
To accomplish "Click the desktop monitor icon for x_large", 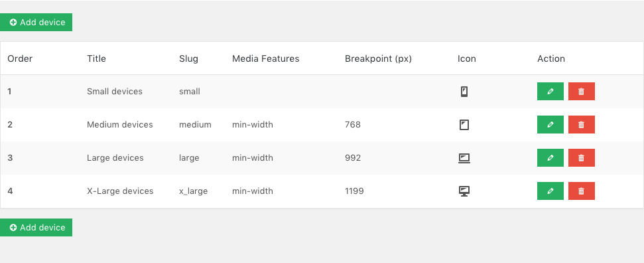I will [464, 191].
